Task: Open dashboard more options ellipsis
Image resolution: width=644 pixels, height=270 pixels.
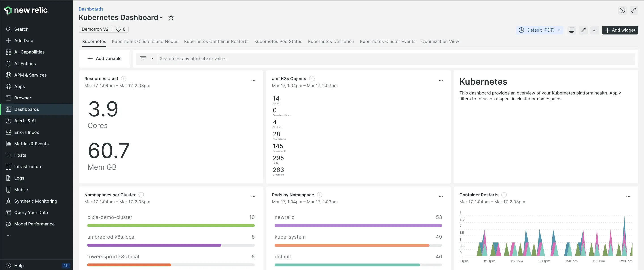Action: coord(595,30)
